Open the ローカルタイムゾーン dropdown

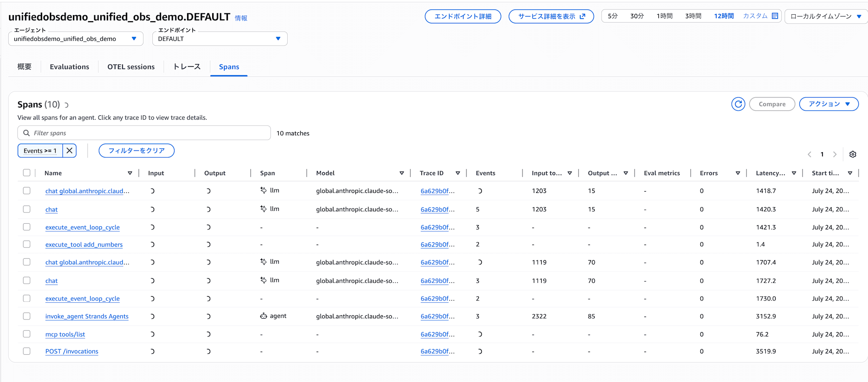(826, 16)
